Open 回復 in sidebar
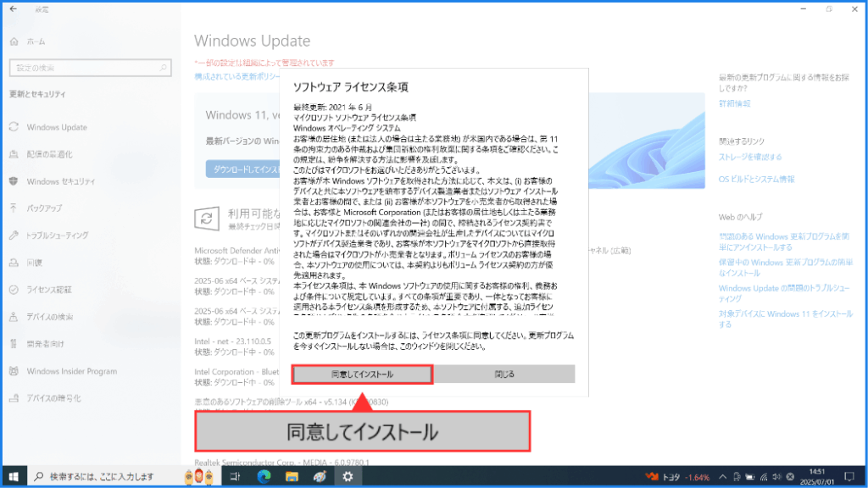The image size is (868, 488). tap(34, 263)
